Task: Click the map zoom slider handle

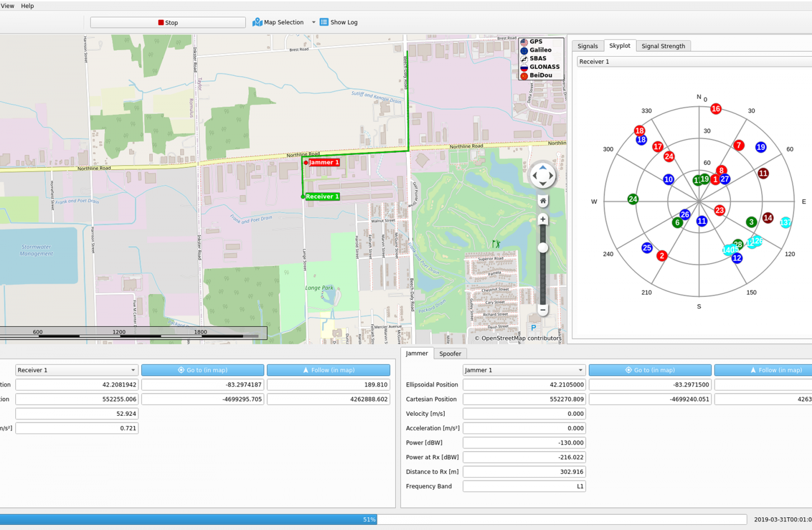Action: (543, 248)
